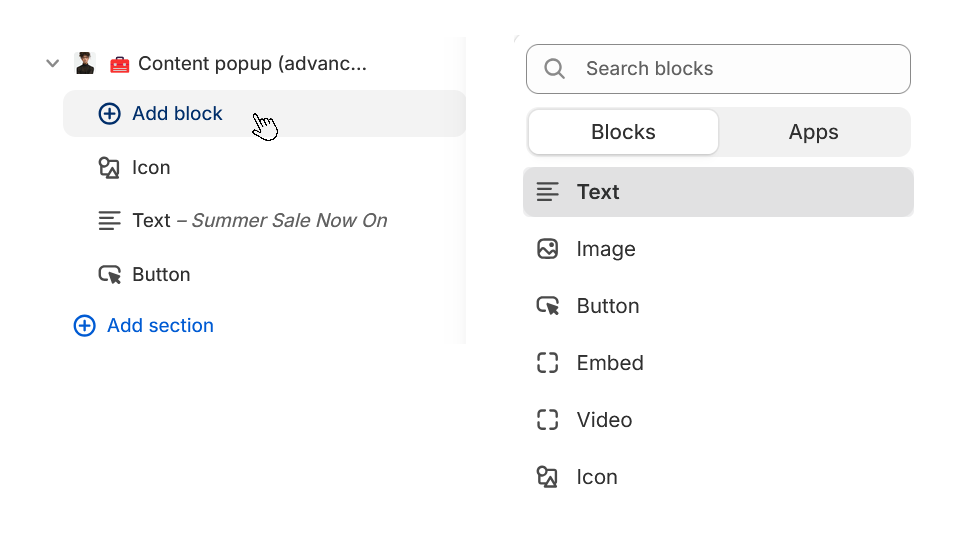The image size is (970, 533).
Task: Click the plus icon beside Add block
Action: [109, 113]
